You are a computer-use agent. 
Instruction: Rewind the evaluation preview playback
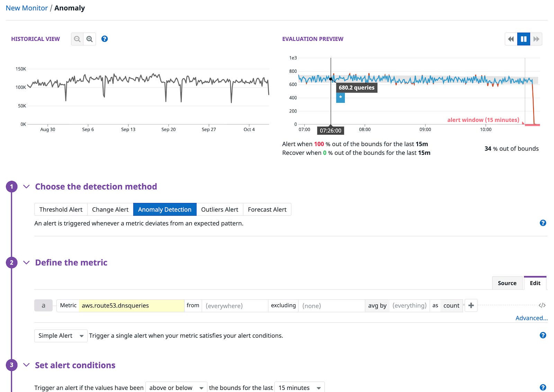(x=510, y=39)
